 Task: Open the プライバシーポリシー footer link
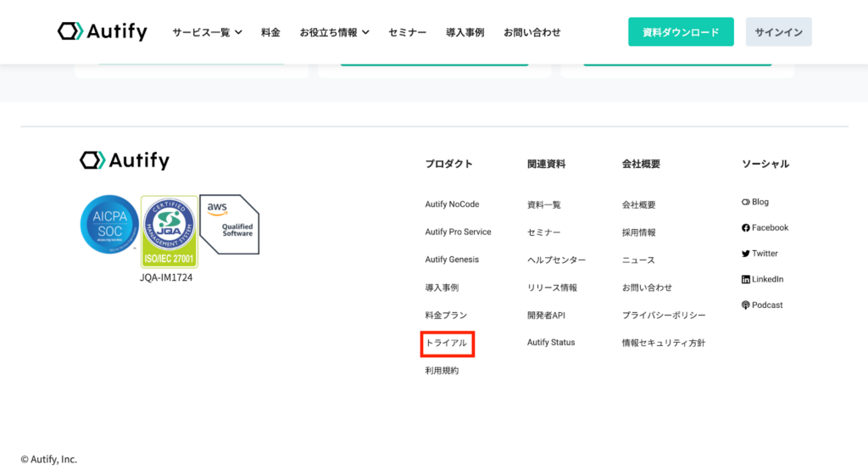coord(663,316)
